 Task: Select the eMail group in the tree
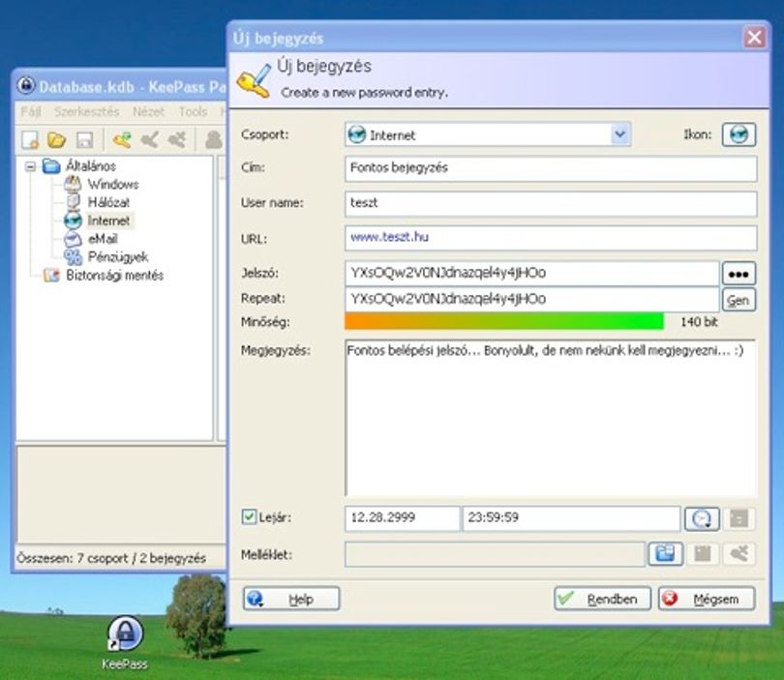tap(103, 239)
